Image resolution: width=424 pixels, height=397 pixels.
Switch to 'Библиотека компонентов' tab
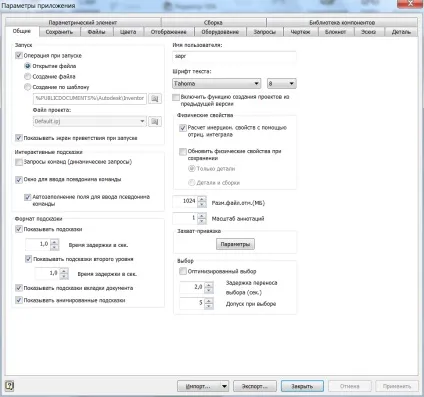click(342, 23)
